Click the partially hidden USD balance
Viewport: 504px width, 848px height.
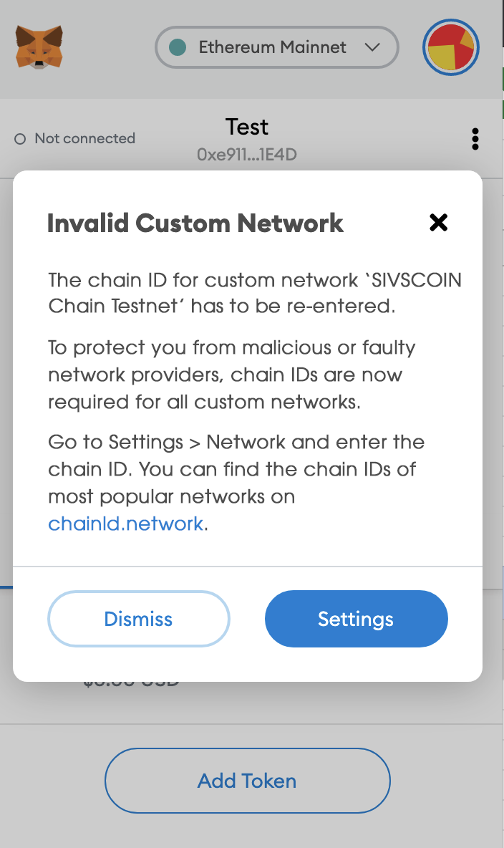pyautogui.click(x=131, y=683)
